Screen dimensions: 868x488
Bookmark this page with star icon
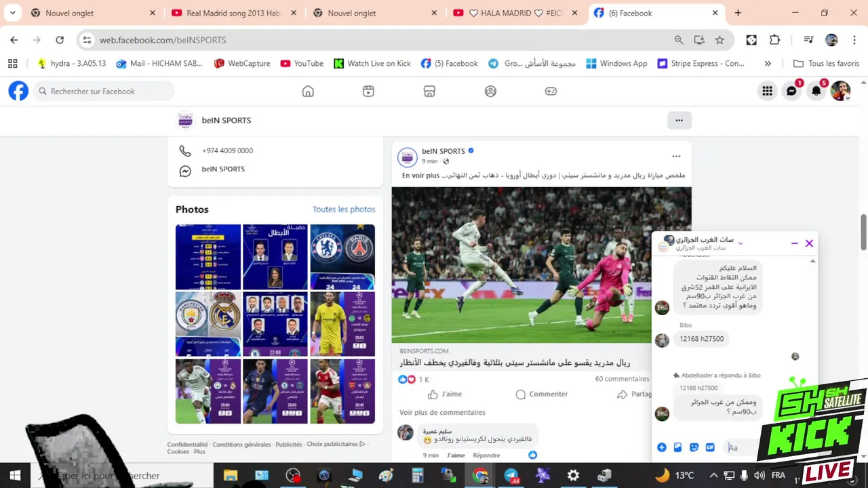[719, 40]
